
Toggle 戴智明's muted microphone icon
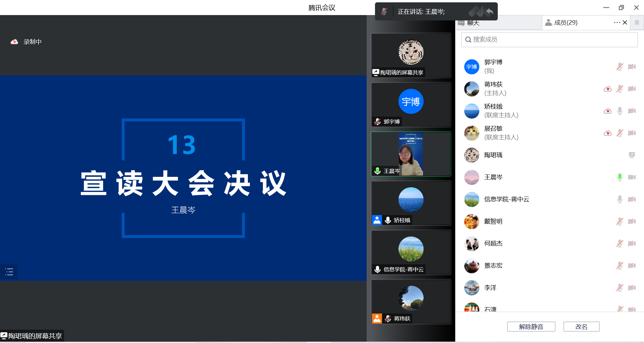(x=620, y=221)
